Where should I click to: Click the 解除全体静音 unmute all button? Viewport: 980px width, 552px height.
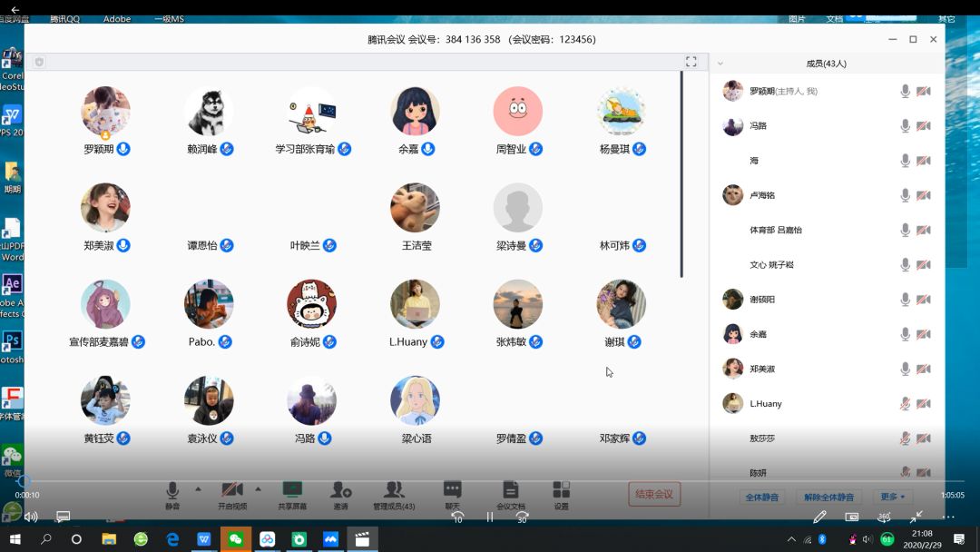(828, 497)
